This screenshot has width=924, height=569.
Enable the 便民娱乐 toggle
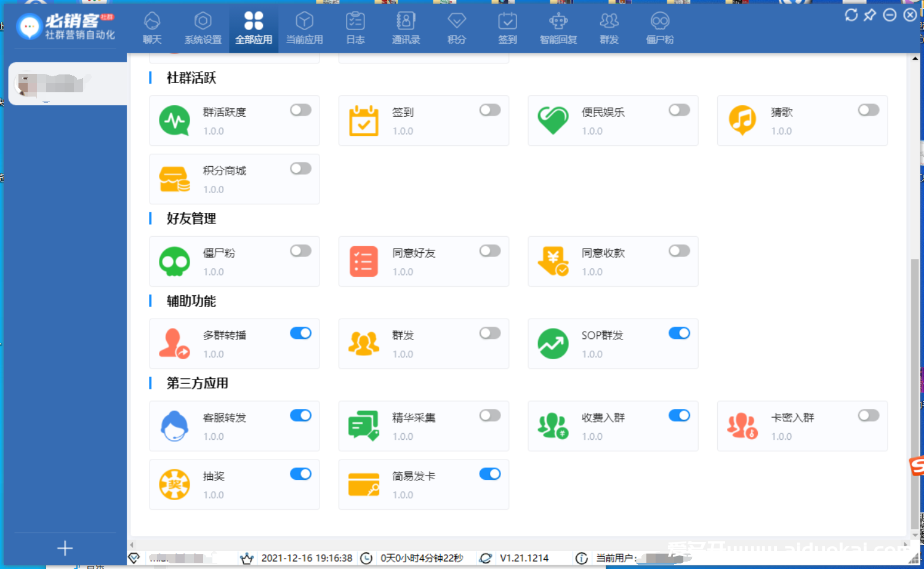point(680,110)
